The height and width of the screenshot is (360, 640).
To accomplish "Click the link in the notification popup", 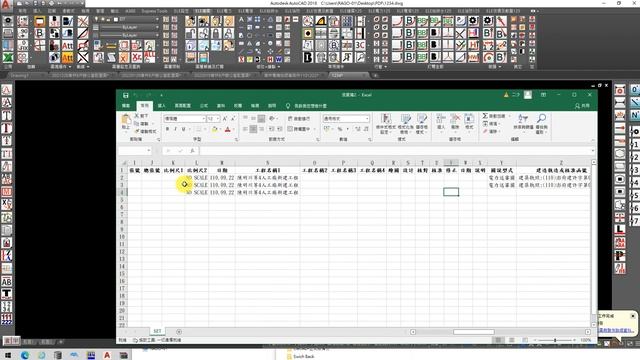I will click(x=616, y=330).
